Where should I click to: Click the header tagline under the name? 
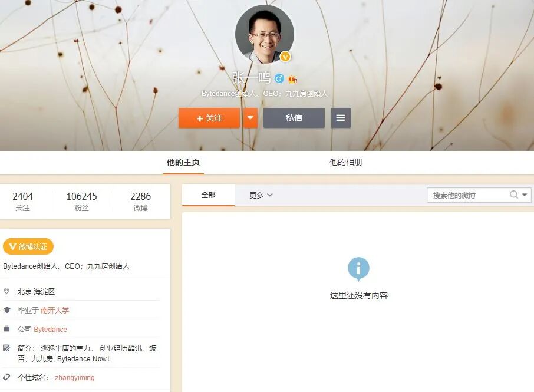pos(264,94)
